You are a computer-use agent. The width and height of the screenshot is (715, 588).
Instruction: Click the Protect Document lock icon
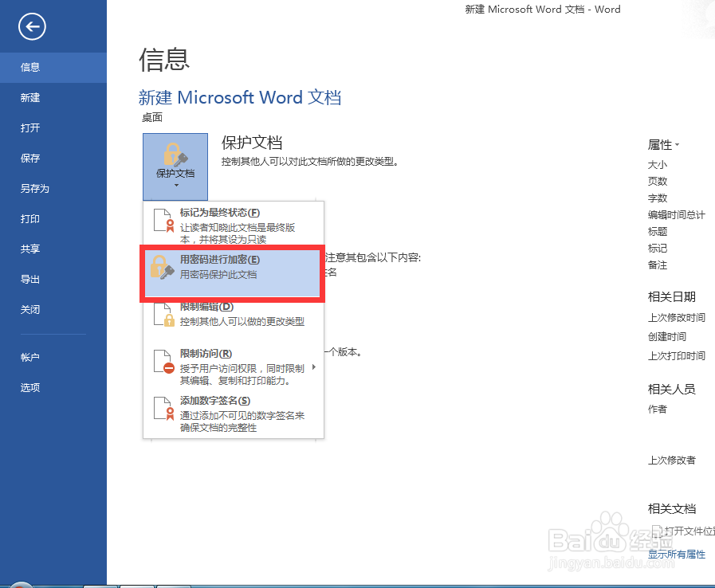point(175,155)
